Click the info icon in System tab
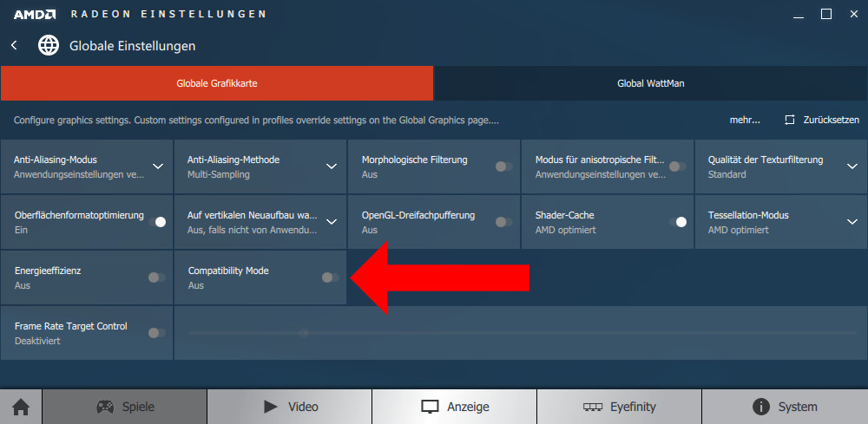Image resolution: width=868 pixels, height=424 pixels. [762, 408]
